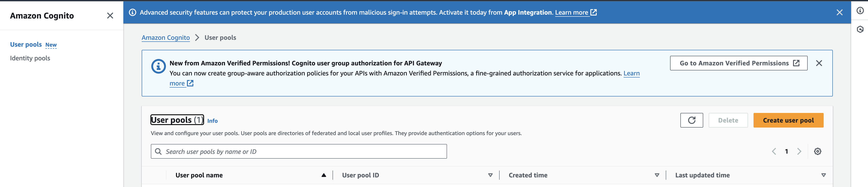Dismiss the advanced security features banner
Image resolution: width=868 pixels, height=187 pixels.
tap(839, 13)
